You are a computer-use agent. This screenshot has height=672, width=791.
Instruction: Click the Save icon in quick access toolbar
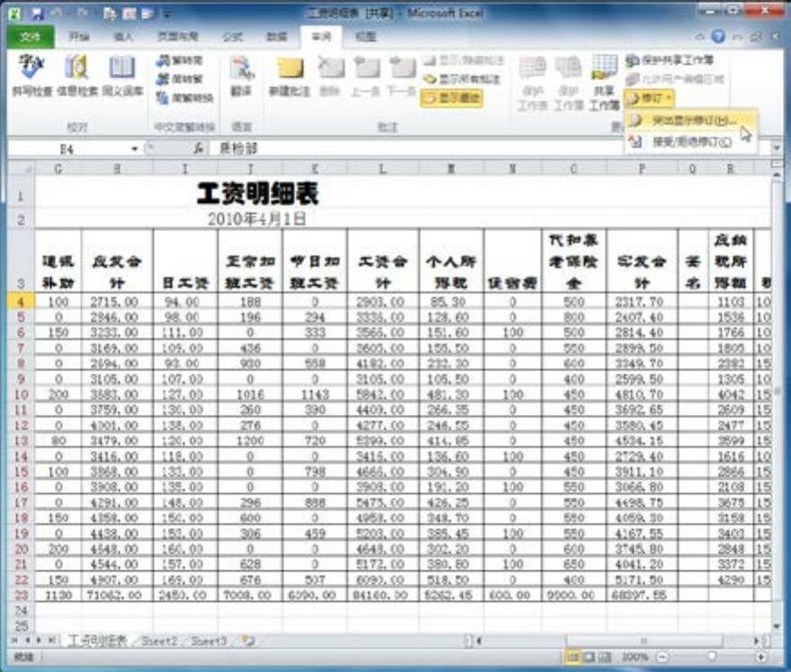point(37,13)
